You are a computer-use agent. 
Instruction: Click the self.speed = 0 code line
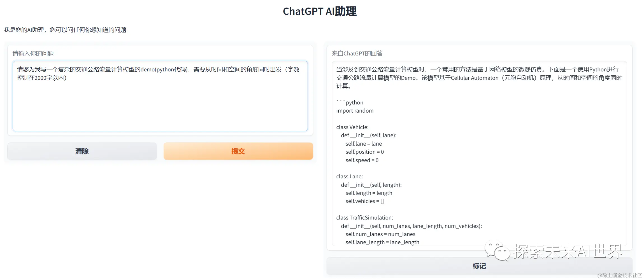(x=362, y=160)
